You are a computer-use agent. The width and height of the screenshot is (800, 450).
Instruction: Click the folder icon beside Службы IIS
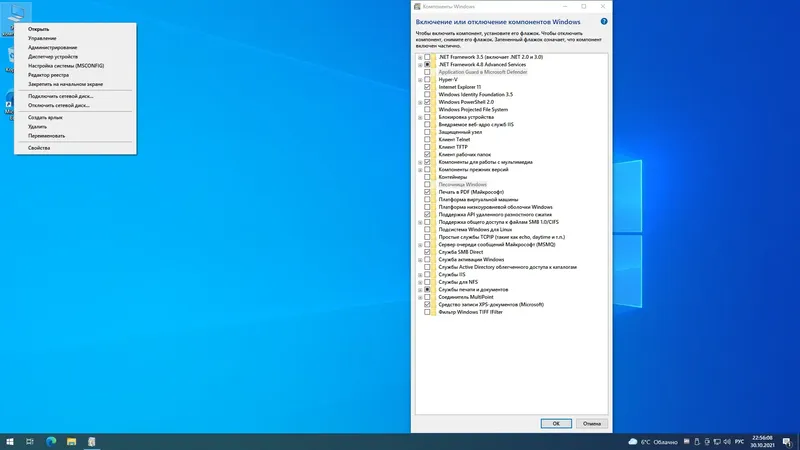pyautogui.click(x=434, y=274)
